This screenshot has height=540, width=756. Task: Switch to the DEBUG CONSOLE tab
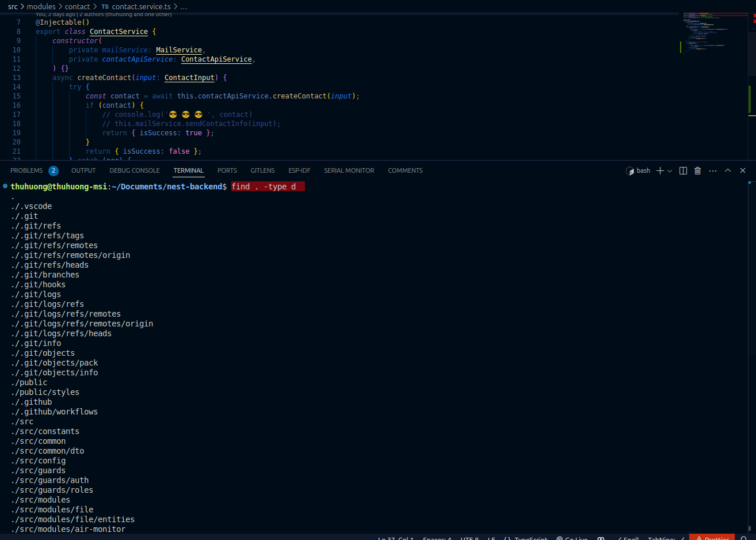point(134,170)
